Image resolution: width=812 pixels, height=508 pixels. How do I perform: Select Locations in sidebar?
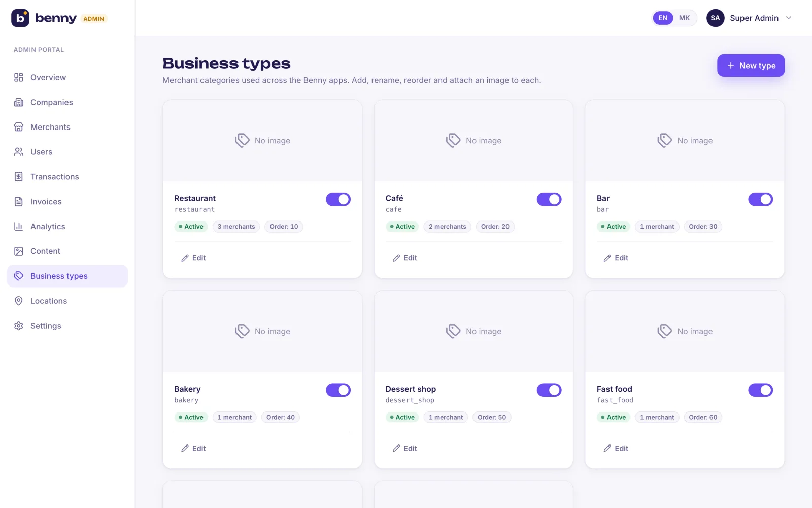(x=67, y=301)
